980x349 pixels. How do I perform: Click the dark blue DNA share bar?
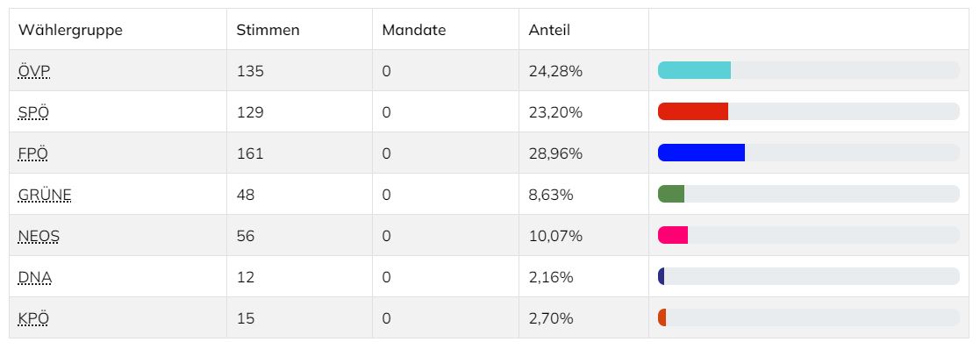[x=662, y=276]
